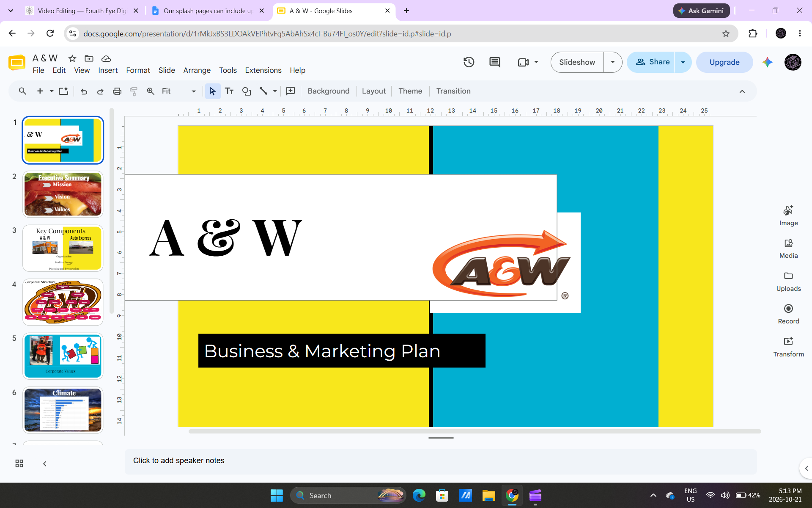Viewport: 812px width, 508px height.
Task: Click to add speaker notes field
Action: tap(440, 461)
